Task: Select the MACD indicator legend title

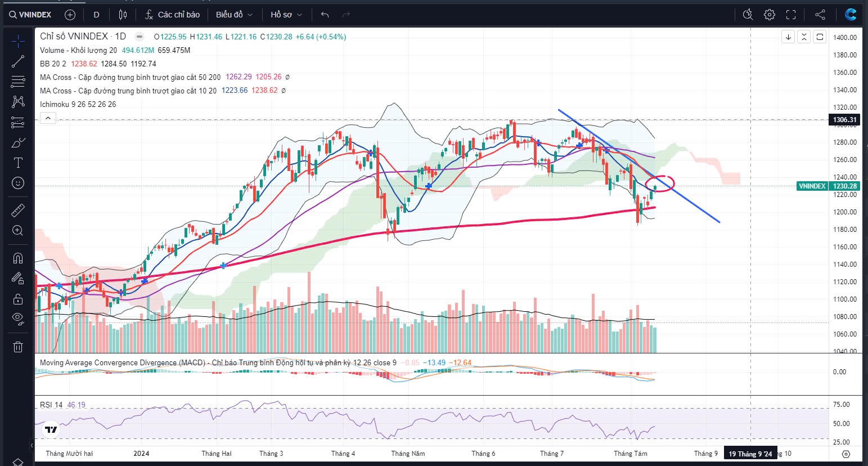Action: [x=218, y=362]
